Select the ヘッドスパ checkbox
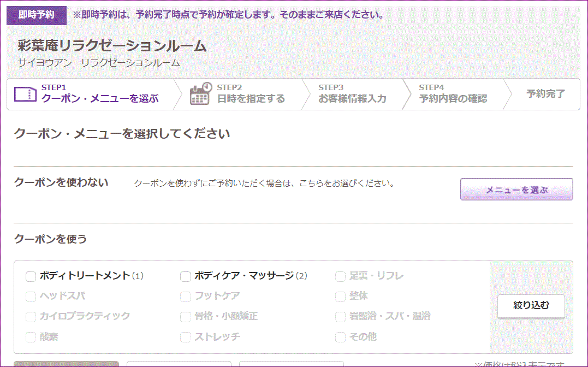The height and width of the screenshot is (367, 588). click(x=31, y=297)
